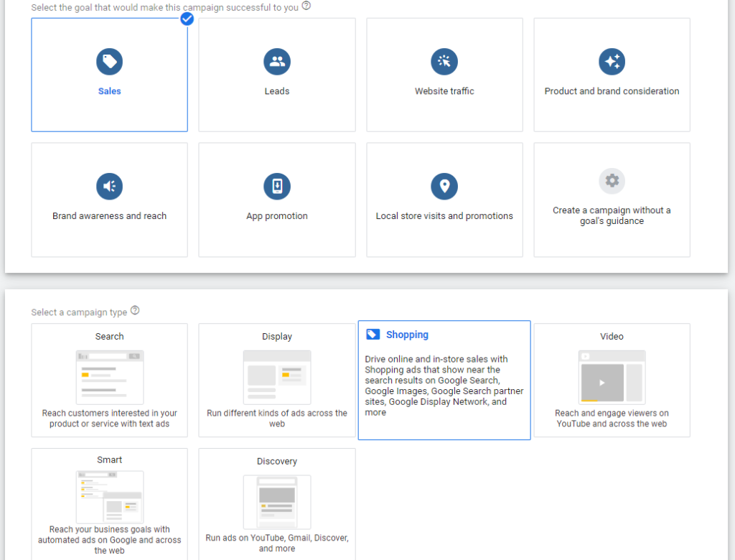The height and width of the screenshot is (560, 735).
Task: Click the Brand awareness megaphone icon
Action: 109,187
